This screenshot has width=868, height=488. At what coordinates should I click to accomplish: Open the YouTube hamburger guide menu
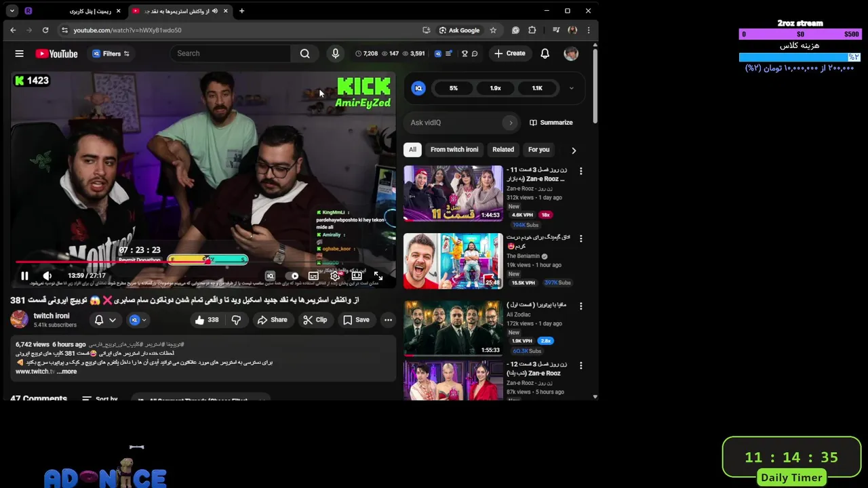[19, 54]
